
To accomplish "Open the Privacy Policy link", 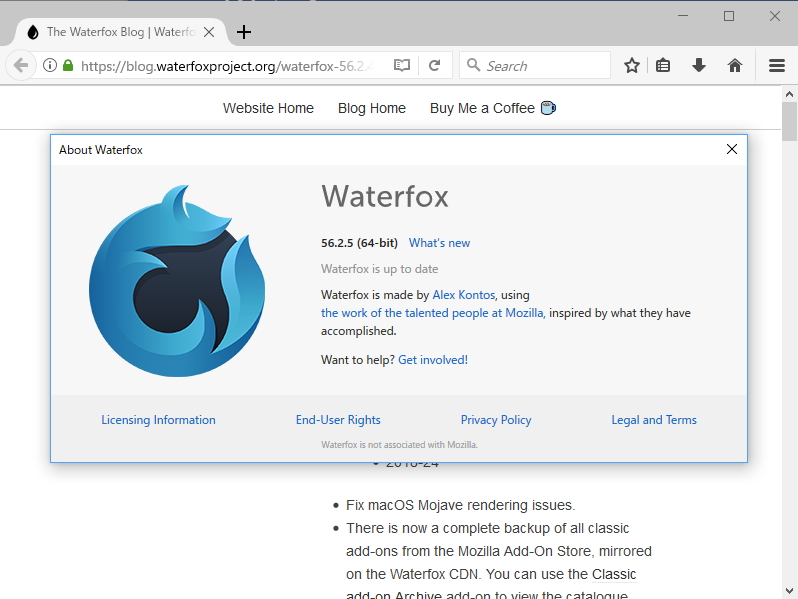I will [496, 420].
